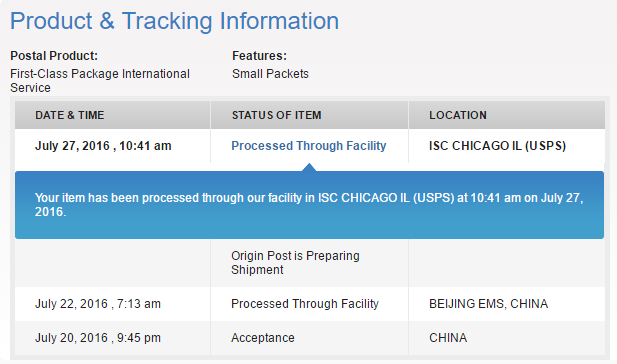Click the Postal Product label
Image resolution: width=617 pixels, height=364 pixels.
tap(54, 56)
